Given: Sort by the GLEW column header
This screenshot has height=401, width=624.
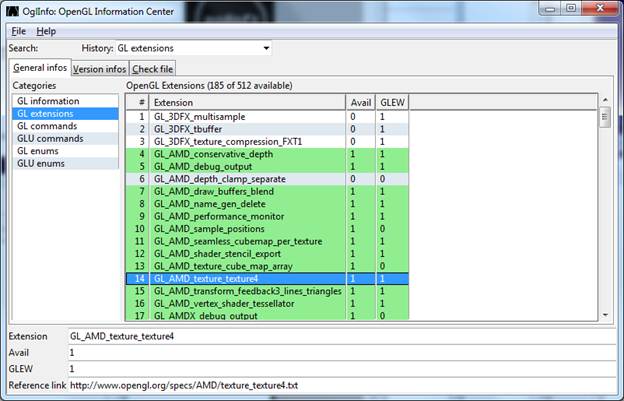Looking at the screenshot, I should 391,102.
